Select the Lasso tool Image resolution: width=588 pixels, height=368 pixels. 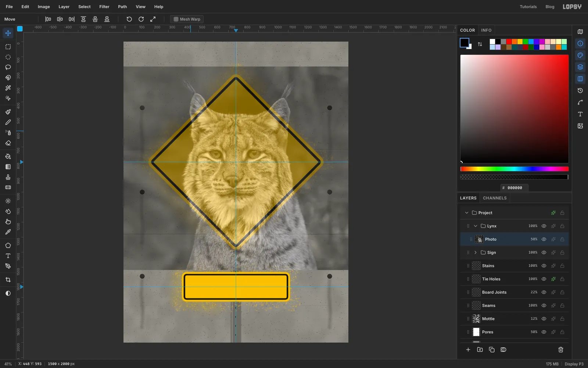[8, 67]
